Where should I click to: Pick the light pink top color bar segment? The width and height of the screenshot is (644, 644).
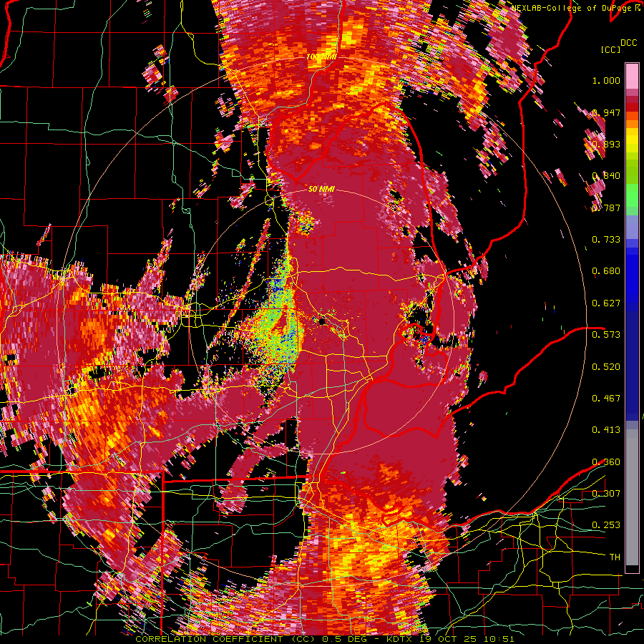coord(632,77)
